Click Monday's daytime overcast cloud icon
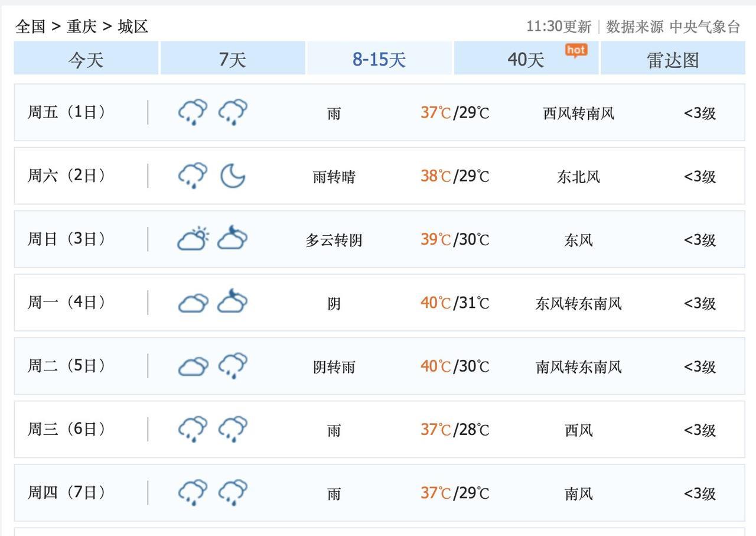 [193, 303]
